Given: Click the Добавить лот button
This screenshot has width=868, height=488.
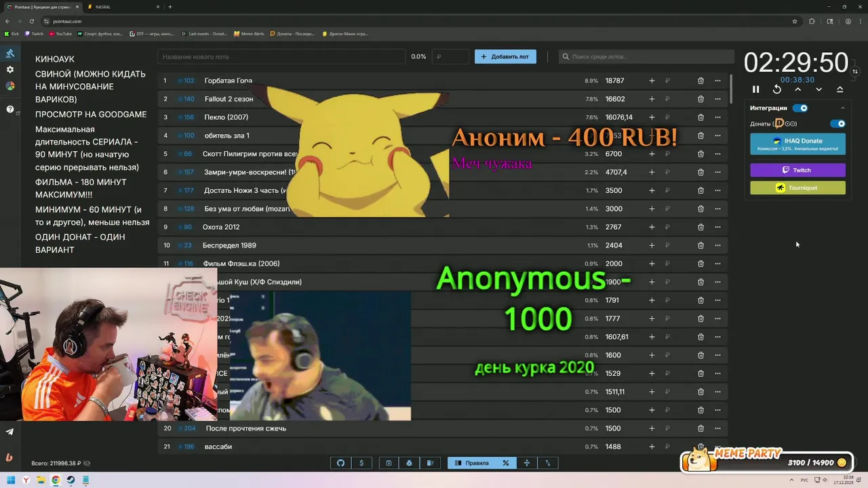Looking at the screenshot, I should tap(505, 57).
